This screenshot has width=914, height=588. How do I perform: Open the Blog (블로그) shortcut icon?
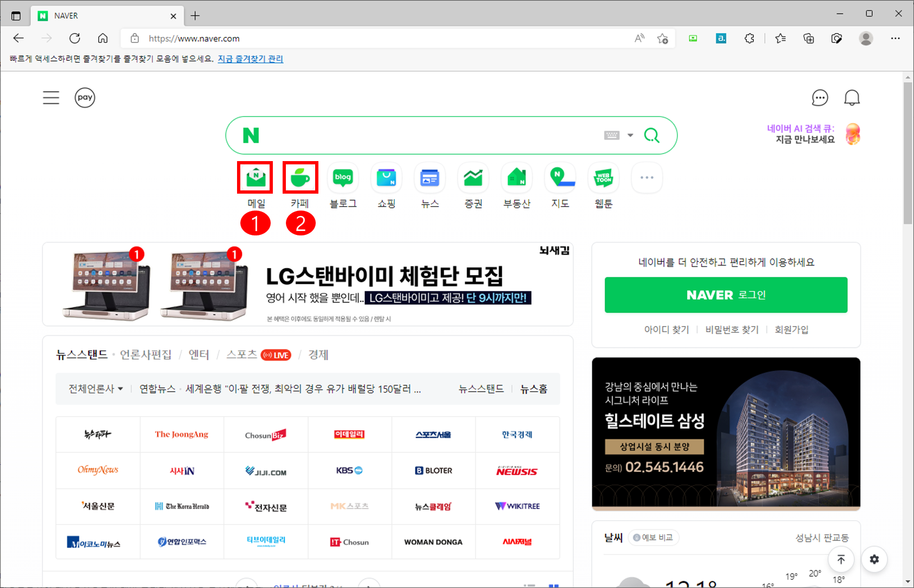point(343,177)
